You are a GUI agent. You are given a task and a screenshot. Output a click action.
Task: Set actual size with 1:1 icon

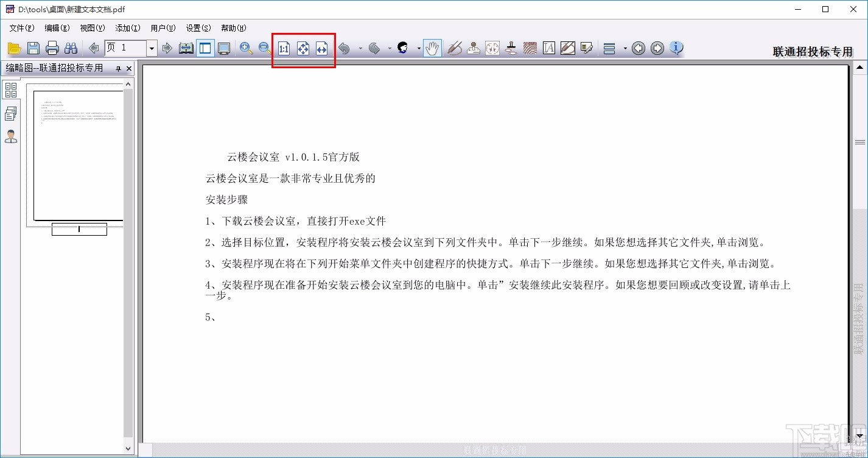[284, 48]
